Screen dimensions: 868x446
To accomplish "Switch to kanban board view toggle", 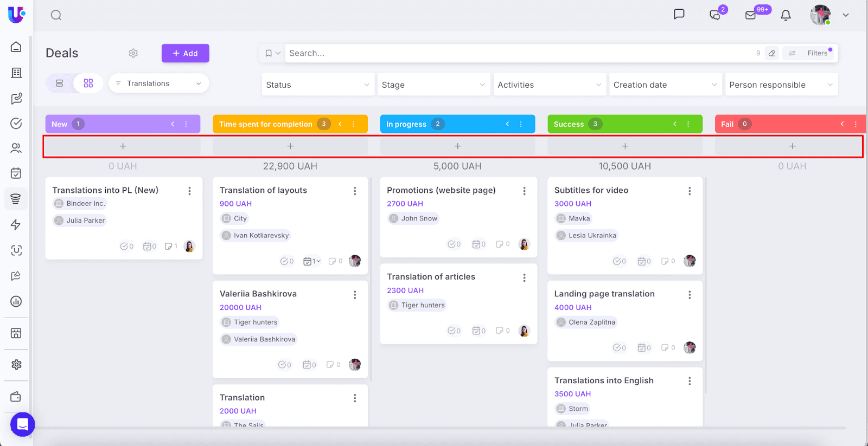I will point(88,83).
